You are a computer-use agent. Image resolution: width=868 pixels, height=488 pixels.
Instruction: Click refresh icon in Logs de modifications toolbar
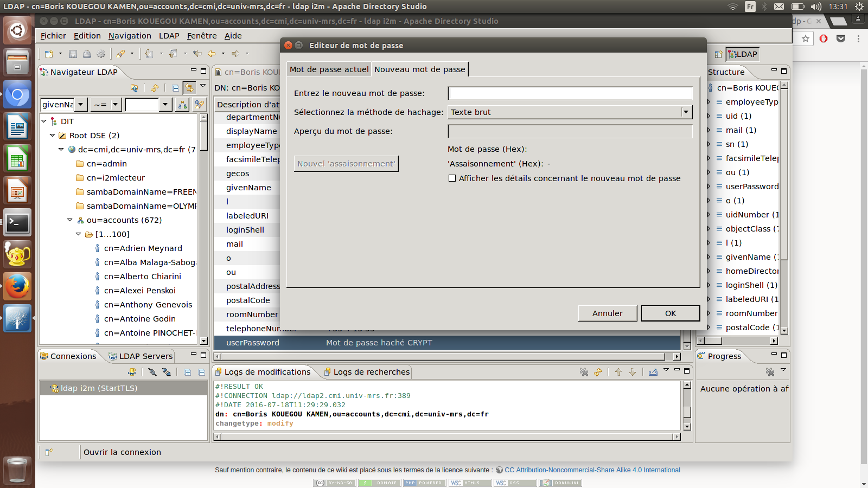click(598, 372)
